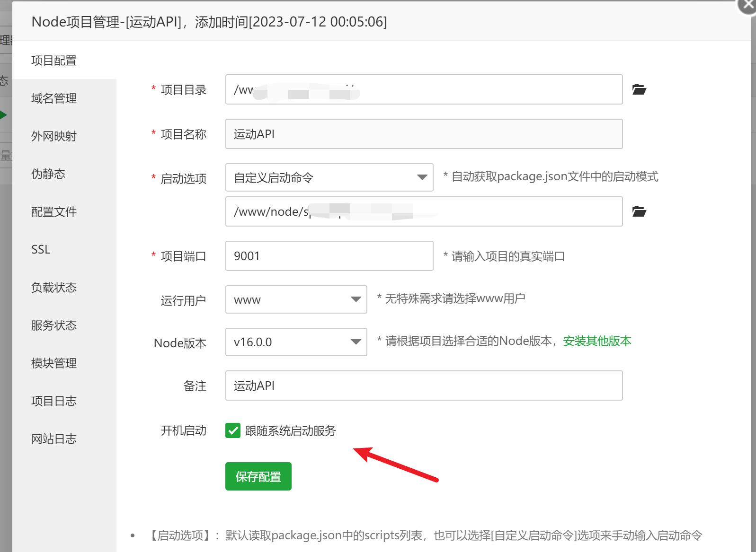
Task: Open 网站日志 tab
Action: pyautogui.click(x=64, y=439)
